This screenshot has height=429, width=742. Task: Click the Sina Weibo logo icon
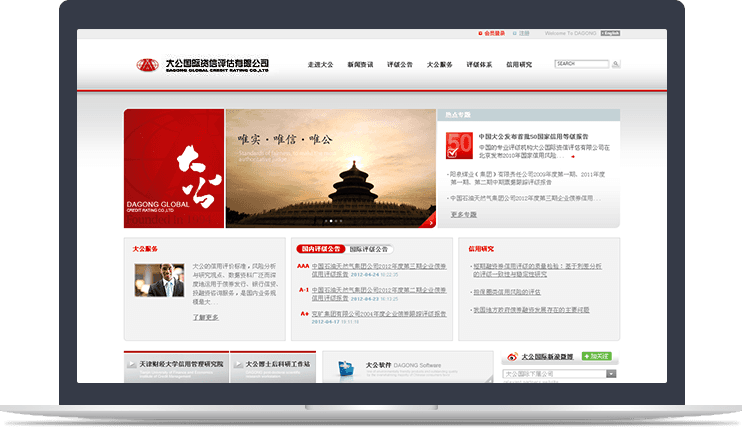point(512,356)
